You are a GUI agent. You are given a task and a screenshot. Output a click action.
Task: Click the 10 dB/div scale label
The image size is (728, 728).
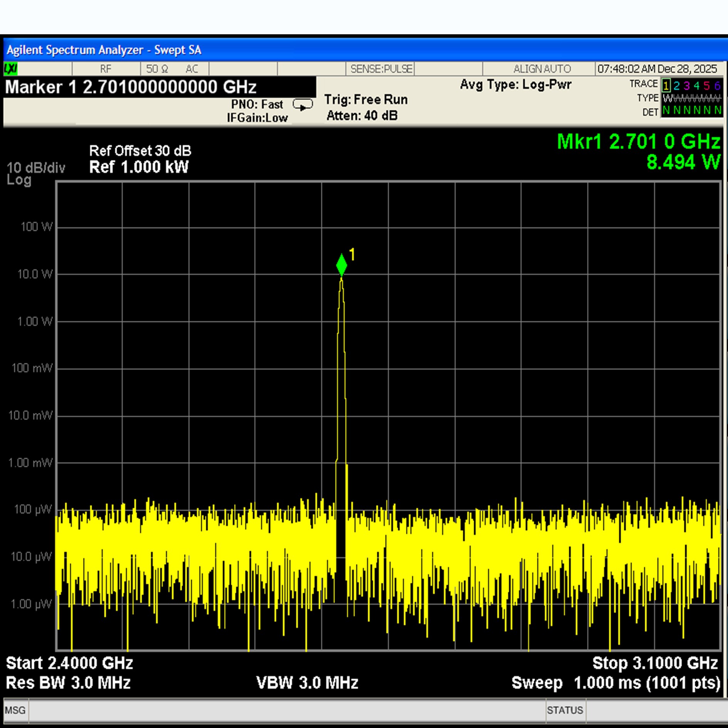[36, 168]
